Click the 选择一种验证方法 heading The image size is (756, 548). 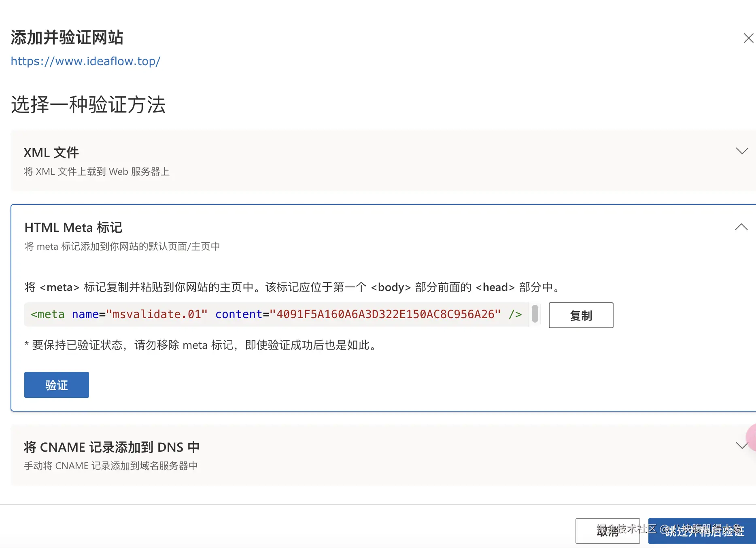point(88,105)
